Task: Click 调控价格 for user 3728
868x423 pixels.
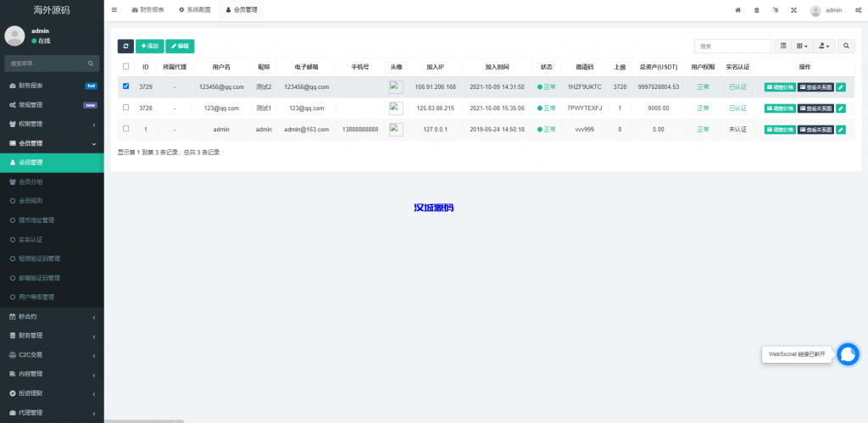Action: tap(780, 108)
